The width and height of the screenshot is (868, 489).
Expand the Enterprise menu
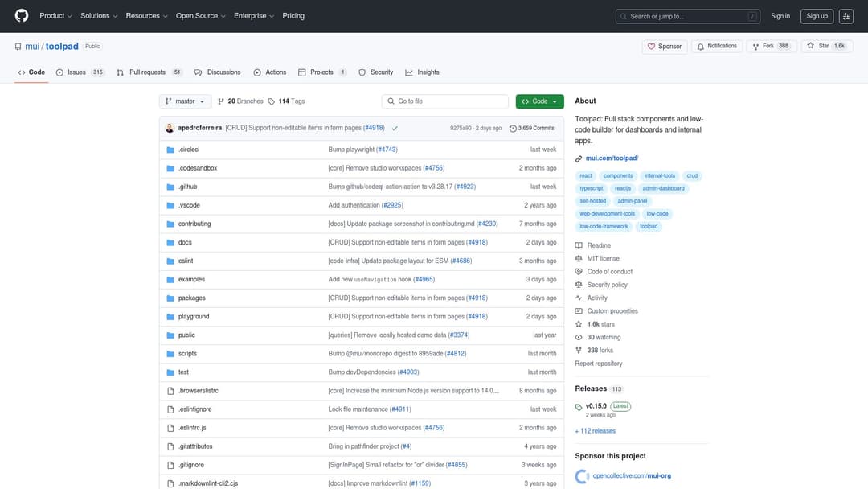tap(253, 16)
